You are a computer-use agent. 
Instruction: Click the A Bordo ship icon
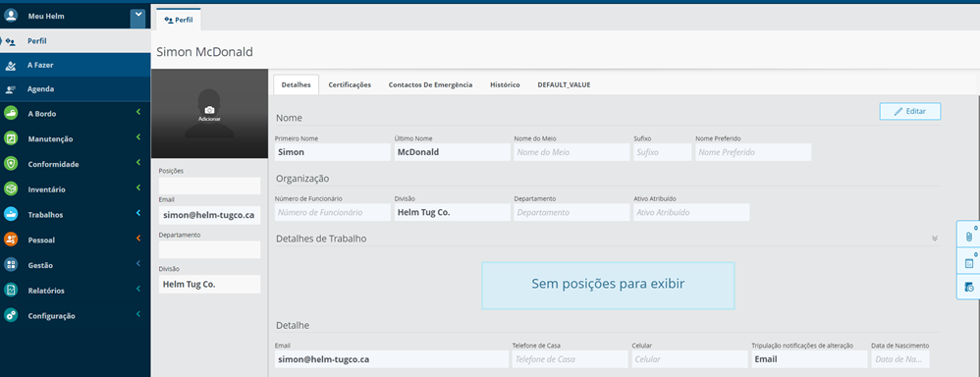tap(11, 113)
